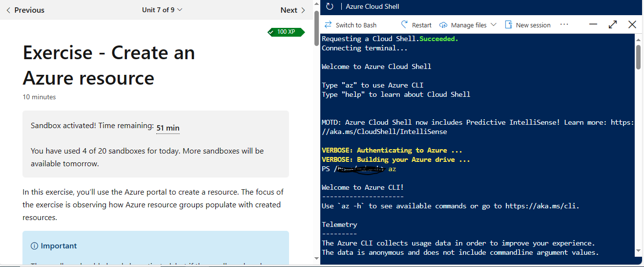This screenshot has width=644, height=267.
Task: Minimize the Cloud Shell panel
Action: click(x=593, y=24)
